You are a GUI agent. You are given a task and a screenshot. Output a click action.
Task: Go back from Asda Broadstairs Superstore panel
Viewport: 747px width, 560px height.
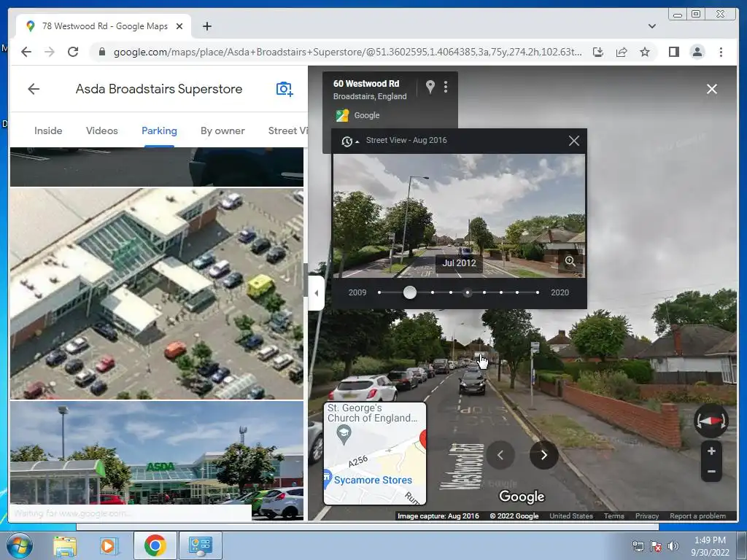pyautogui.click(x=34, y=89)
